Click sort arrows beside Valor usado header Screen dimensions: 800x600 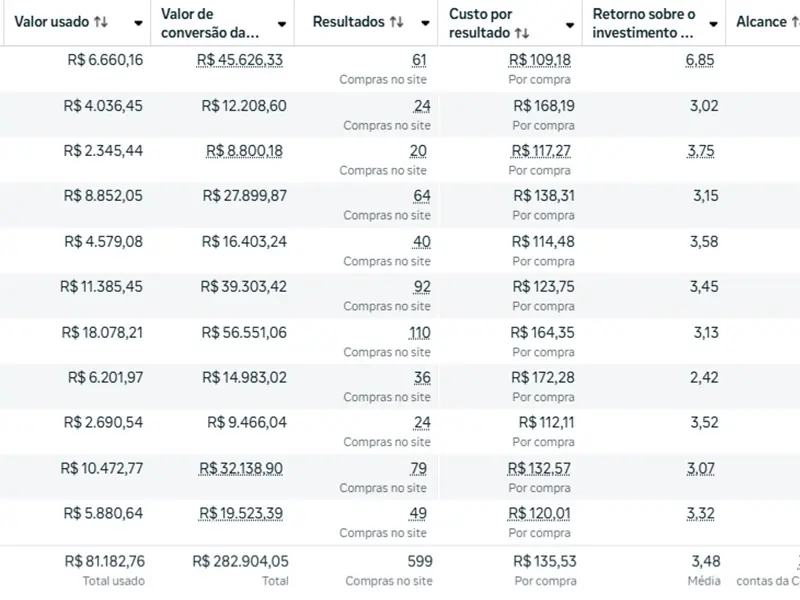pos(101,22)
